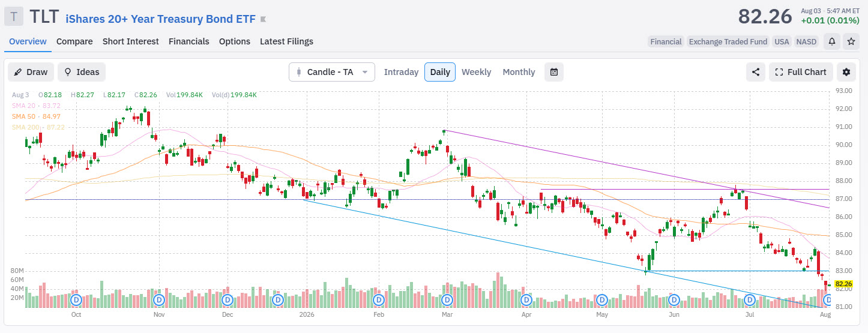Click the flag icon beside the ETF name
The height and width of the screenshot is (333, 868).
(x=263, y=19)
